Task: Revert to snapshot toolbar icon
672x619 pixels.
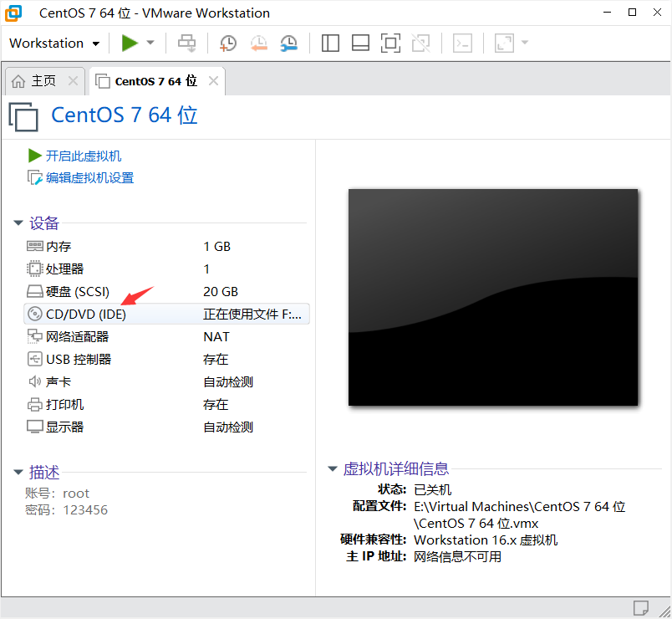Action: click(259, 43)
